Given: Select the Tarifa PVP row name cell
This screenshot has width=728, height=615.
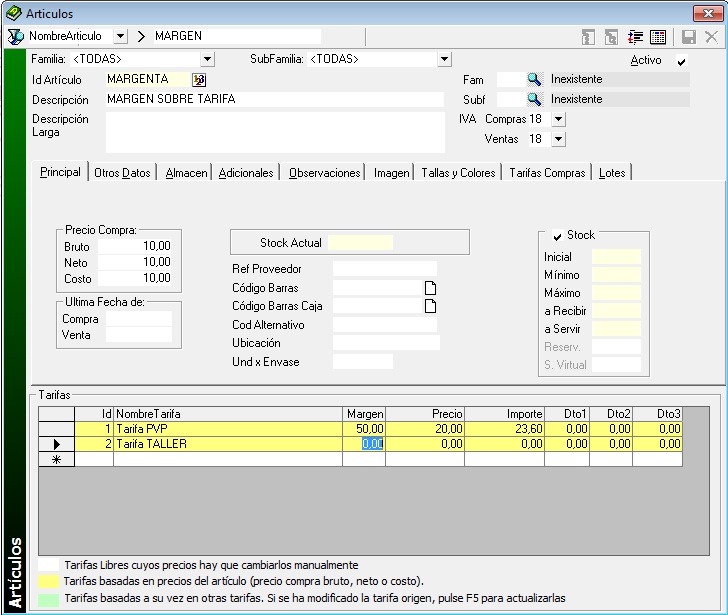Looking at the screenshot, I should 228,429.
